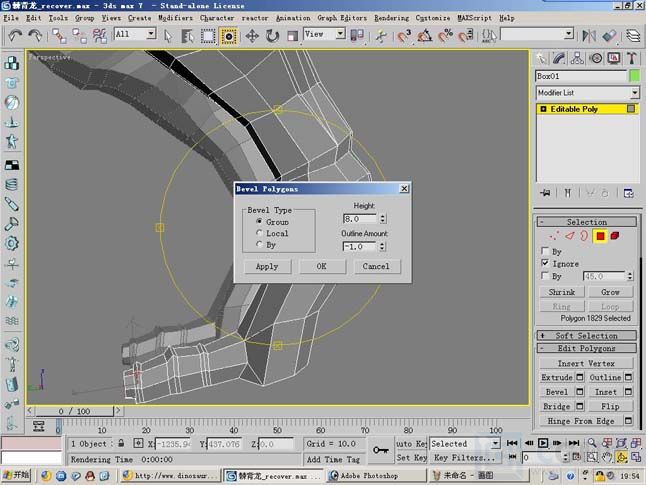Open the Selected key filter dropdown
Image resolution: width=646 pixels, height=485 pixels.
click(465, 443)
